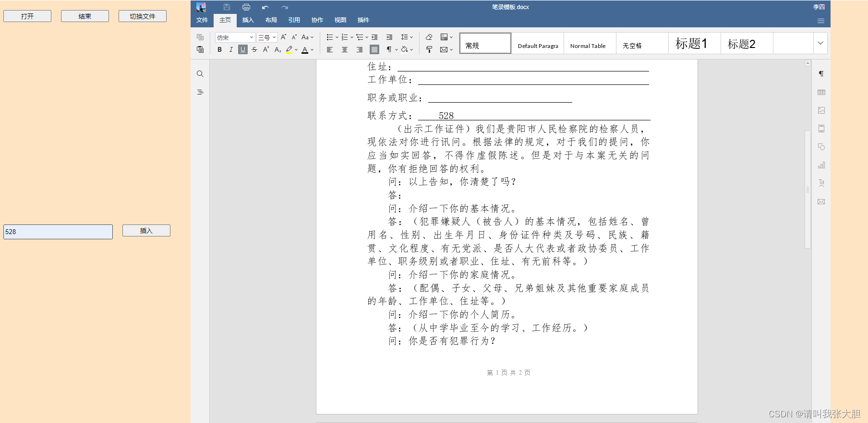Print the document using the printer icon

pyautogui.click(x=246, y=7)
